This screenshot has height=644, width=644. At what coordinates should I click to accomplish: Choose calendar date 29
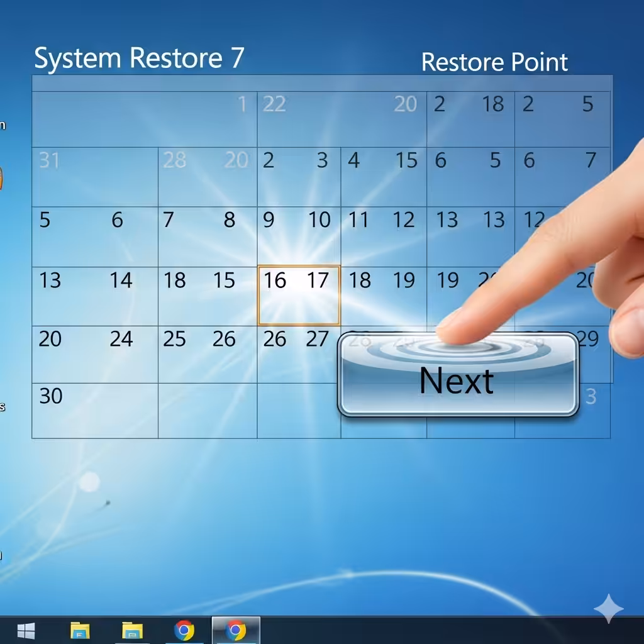(x=588, y=339)
